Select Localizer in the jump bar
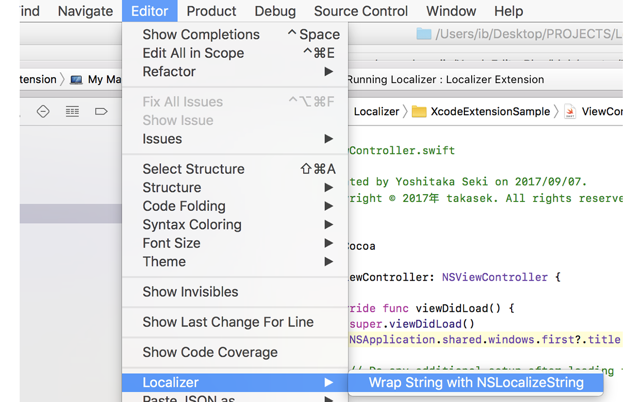 [x=376, y=112]
